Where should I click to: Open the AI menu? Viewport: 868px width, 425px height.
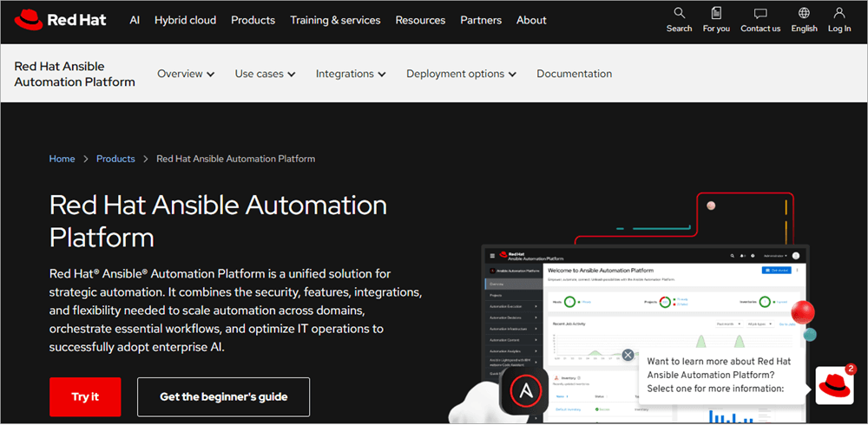(x=134, y=21)
